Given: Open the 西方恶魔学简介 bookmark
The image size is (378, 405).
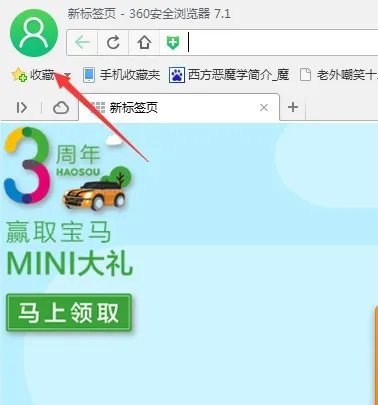Looking at the screenshot, I should tap(229, 75).
